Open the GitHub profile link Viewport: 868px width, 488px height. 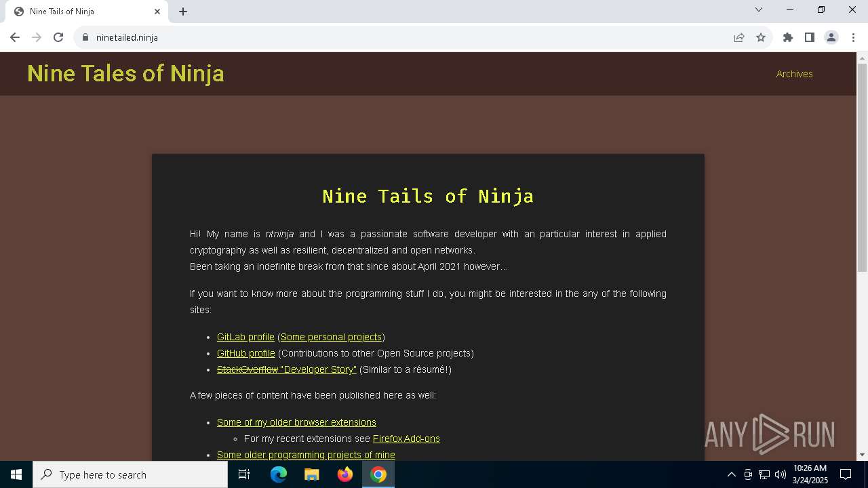(246, 353)
